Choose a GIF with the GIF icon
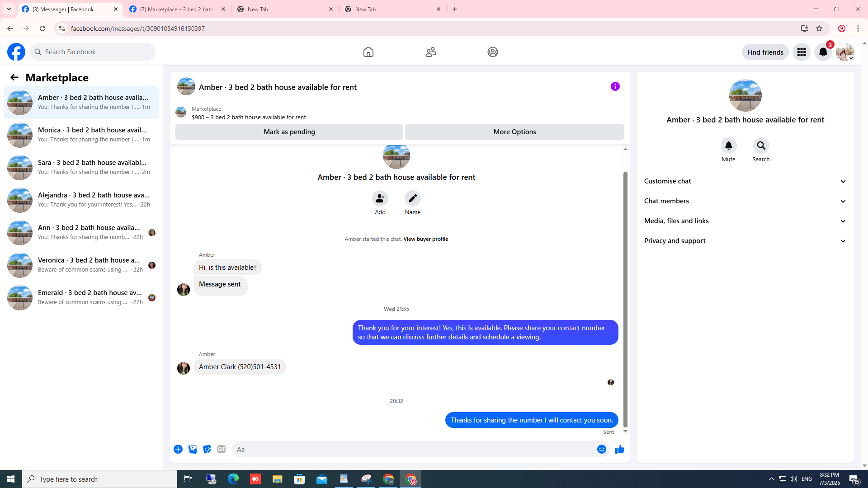The width and height of the screenshot is (868, 488). (x=221, y=449)
